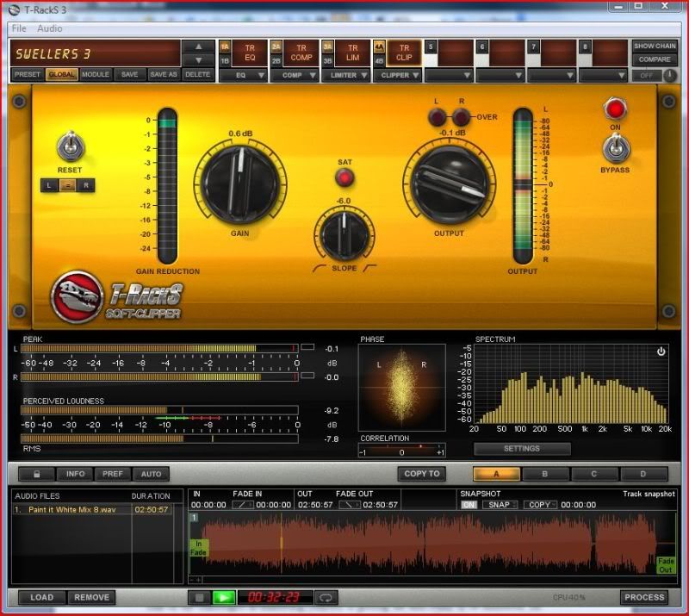Open the PREF preferences panel
The image size is (689, 616).
pos(113,474)
